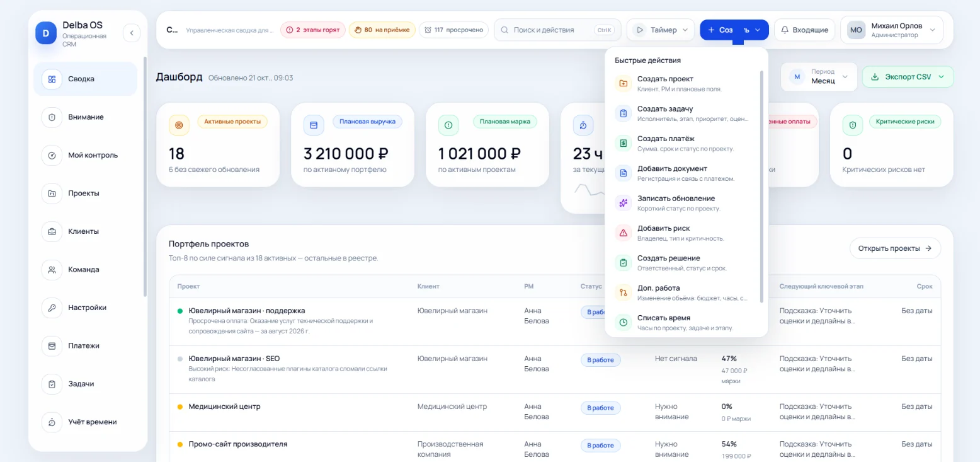
Task: Click the Доп. работа branch icon
Action: [x=624, y=292]
